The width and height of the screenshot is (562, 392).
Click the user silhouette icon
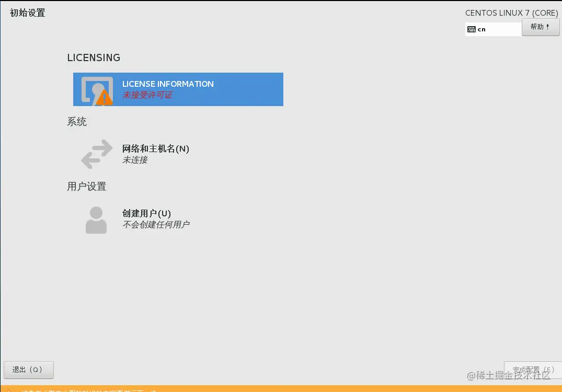[96, 220]
